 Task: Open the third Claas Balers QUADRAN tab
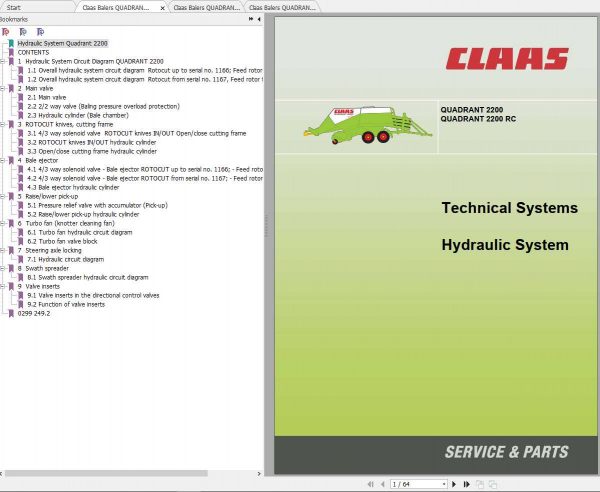click(x=282, y=7)
